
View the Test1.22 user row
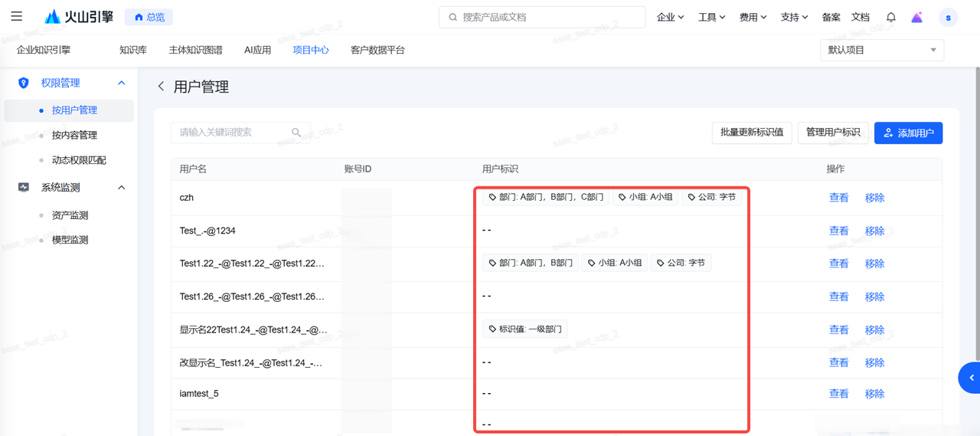pyautogui.click(x=838, y=264)
